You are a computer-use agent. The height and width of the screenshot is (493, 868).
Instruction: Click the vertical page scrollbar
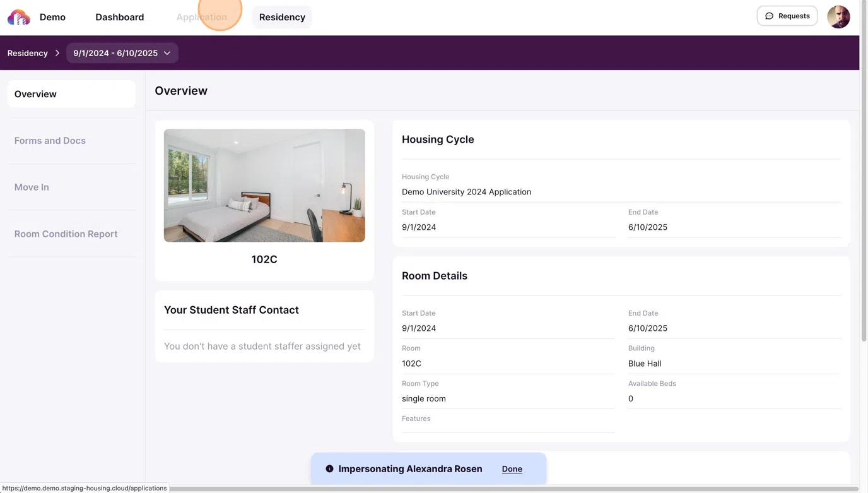(863, 189)
